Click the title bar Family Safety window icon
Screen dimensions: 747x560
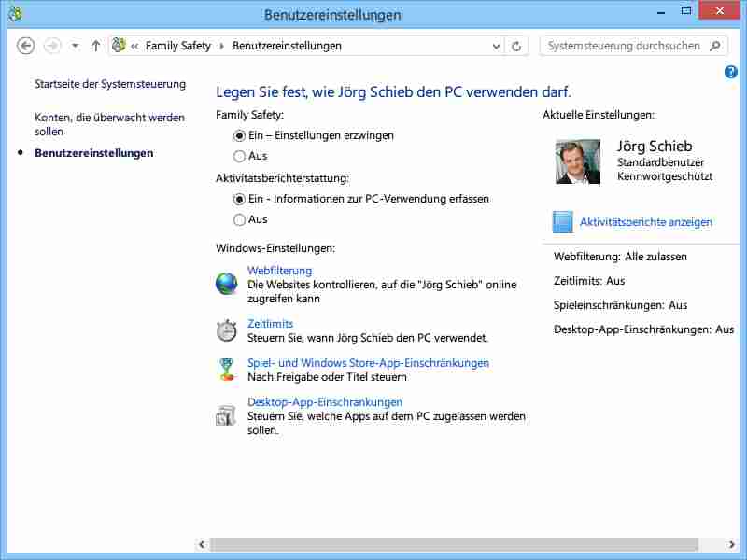pyautogui.click(x=15, y=14)
